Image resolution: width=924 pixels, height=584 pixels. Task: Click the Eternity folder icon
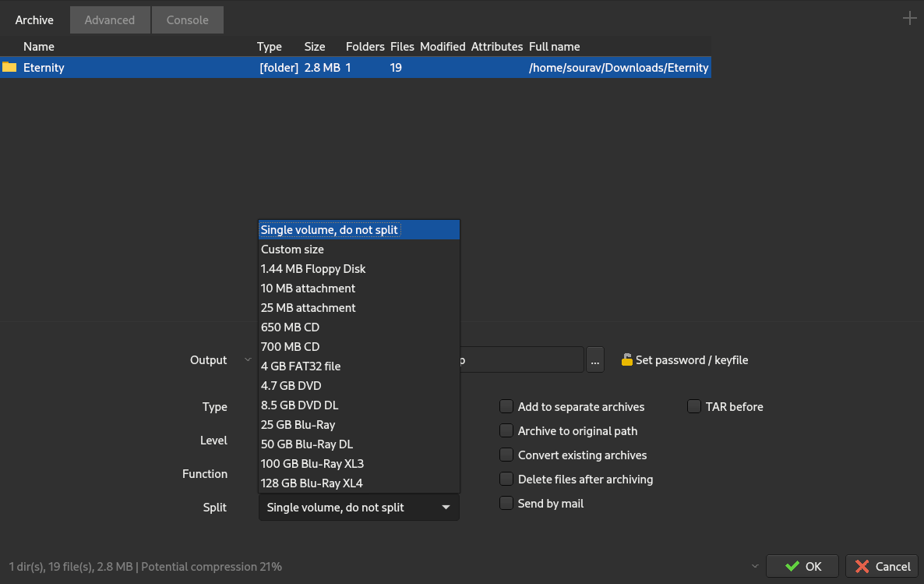[x=9, y=67]
